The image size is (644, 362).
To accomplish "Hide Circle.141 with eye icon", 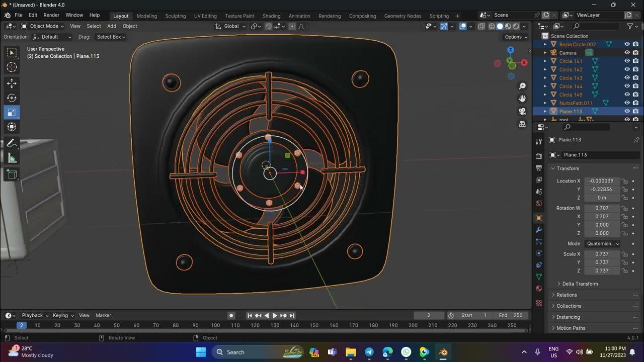I will pyautogui.click(x=627, y=61).
